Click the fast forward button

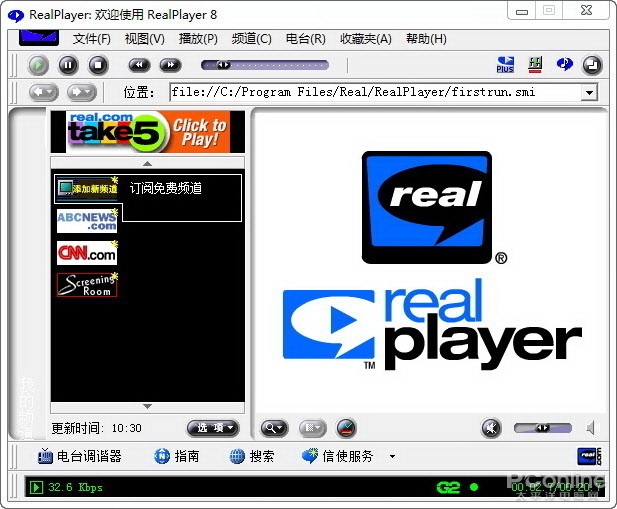[x=170, y=65]
